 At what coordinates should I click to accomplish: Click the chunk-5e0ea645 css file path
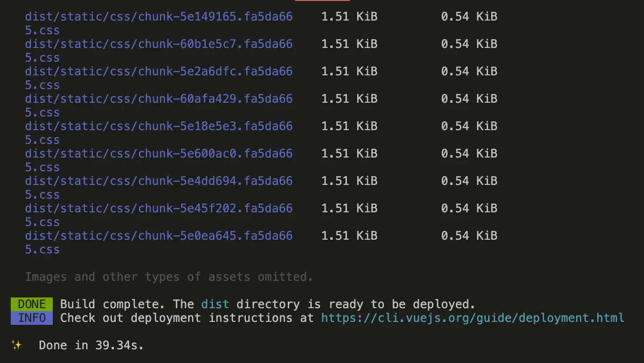coord(159,235)
